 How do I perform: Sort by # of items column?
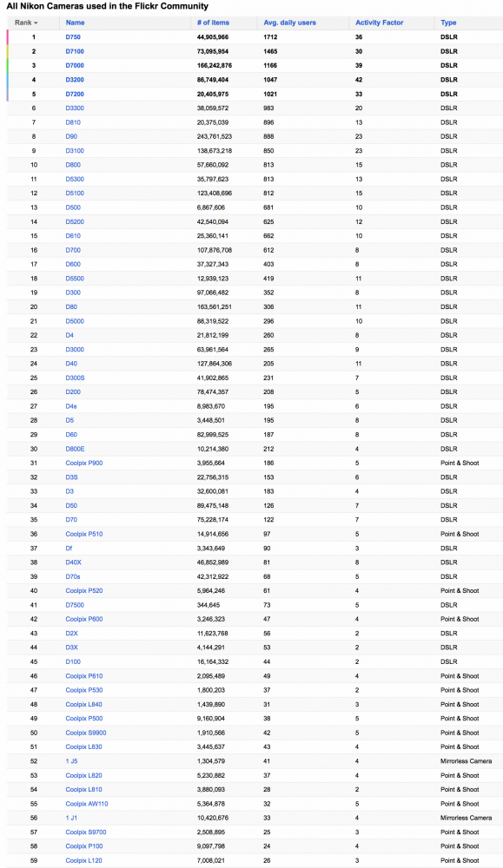point(213,23)
